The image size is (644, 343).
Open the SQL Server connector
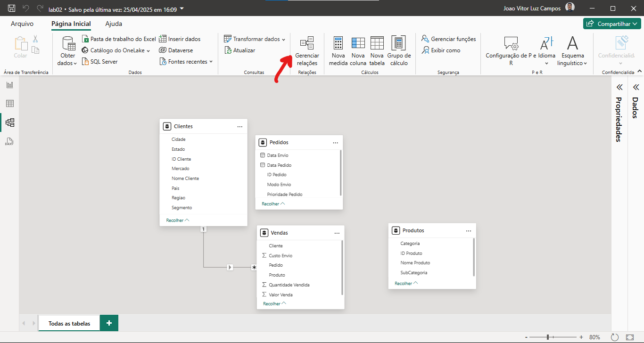tap(99, 62)
